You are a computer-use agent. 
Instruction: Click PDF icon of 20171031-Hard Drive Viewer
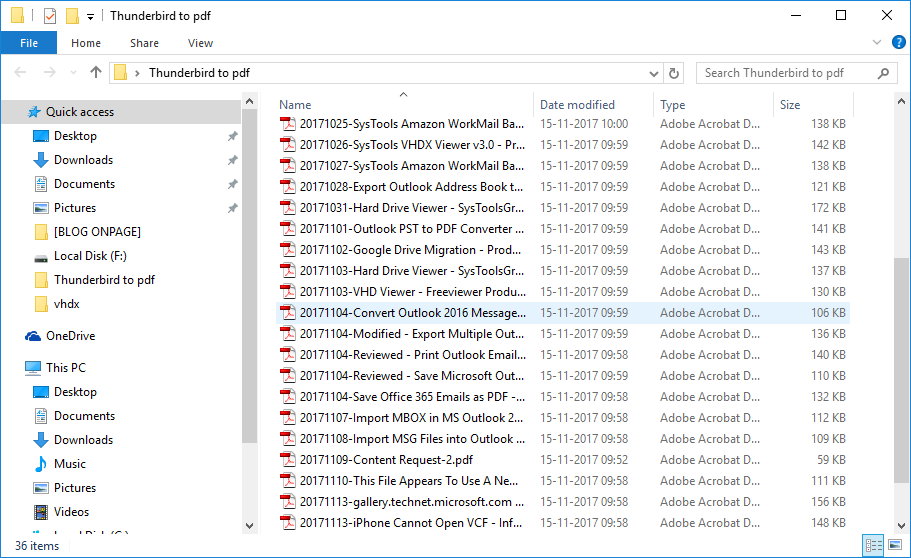(288, 208)
